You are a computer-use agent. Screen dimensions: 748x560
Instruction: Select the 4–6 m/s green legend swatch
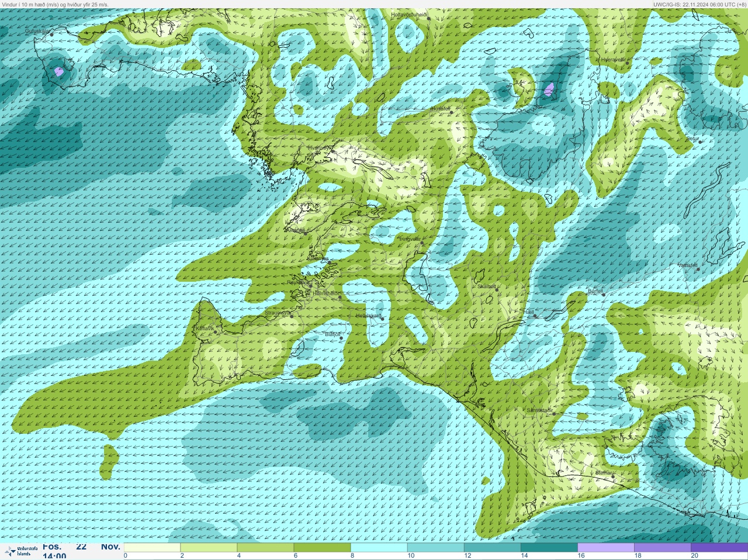pos(265,548)
